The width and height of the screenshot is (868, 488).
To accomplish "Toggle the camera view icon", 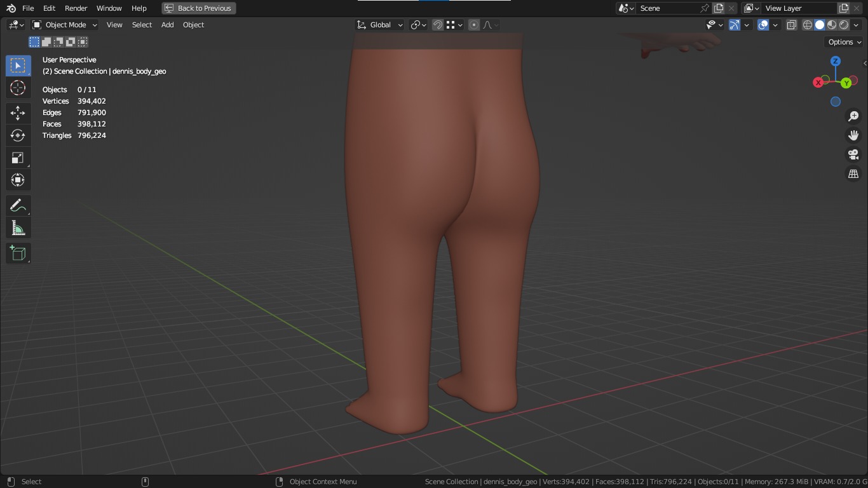I will pos(853,154).
